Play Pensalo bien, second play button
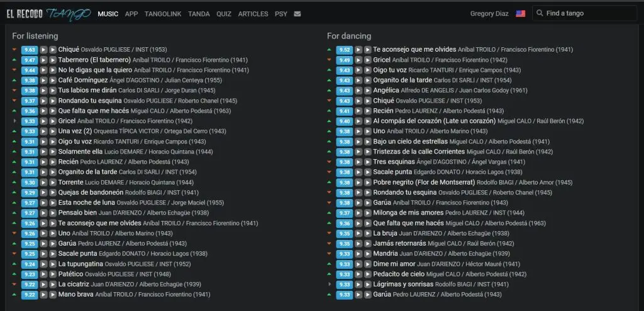This screenshot has width=644, height=311. 53,213
